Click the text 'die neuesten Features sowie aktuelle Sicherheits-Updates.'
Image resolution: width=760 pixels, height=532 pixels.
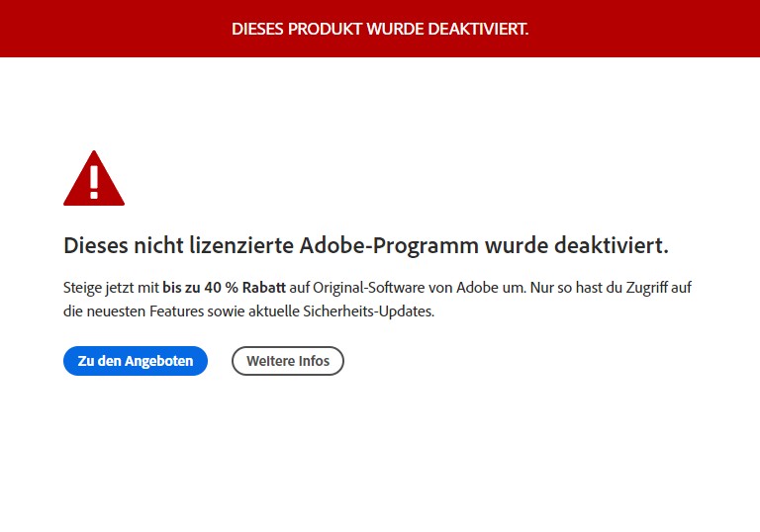(x=248, y=311)
